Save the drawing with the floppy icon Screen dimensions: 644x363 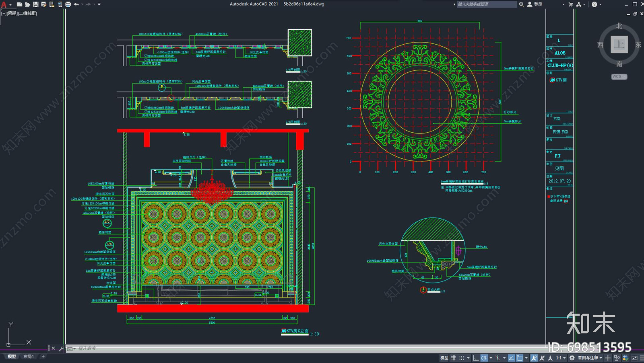point(35,4)
